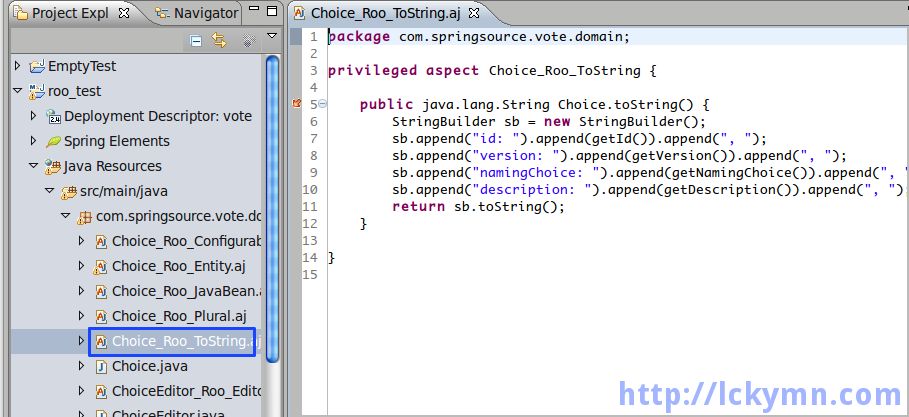Close the Project Explorer view tab
Viewport: 909px width, 417px height.
(123, 13)
